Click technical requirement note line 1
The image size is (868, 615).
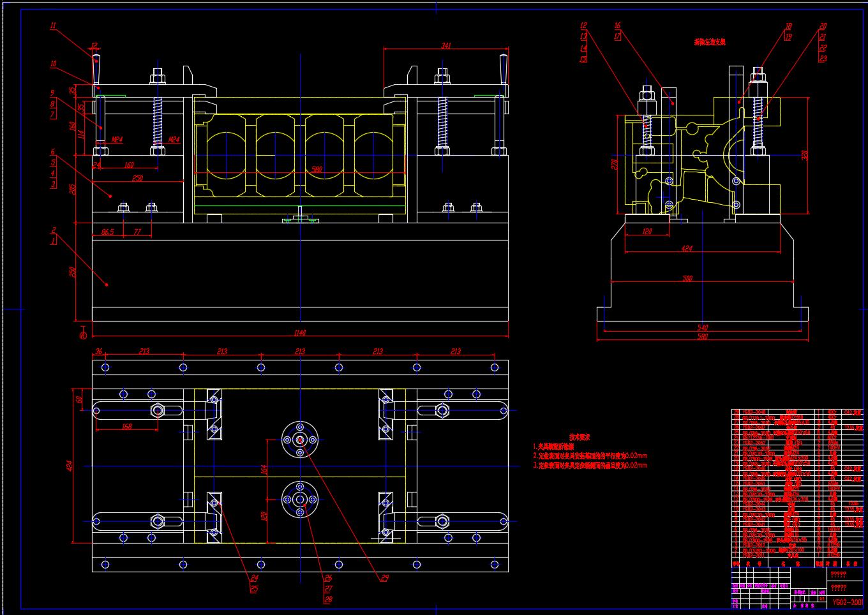click(x=553, y=447)
